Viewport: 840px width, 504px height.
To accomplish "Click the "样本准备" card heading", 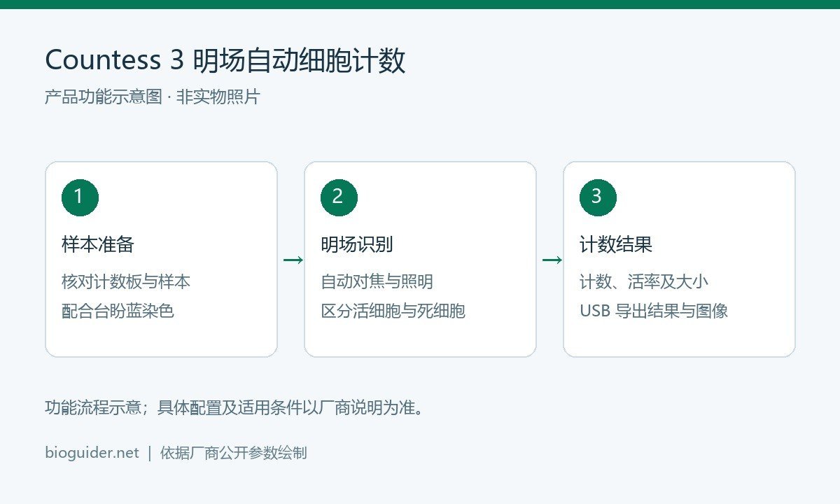I will pos(98,244).
